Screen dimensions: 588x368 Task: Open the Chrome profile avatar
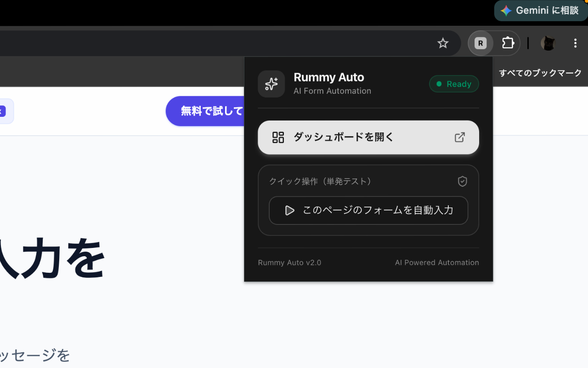pyautogui.click(x=548, y=43)
